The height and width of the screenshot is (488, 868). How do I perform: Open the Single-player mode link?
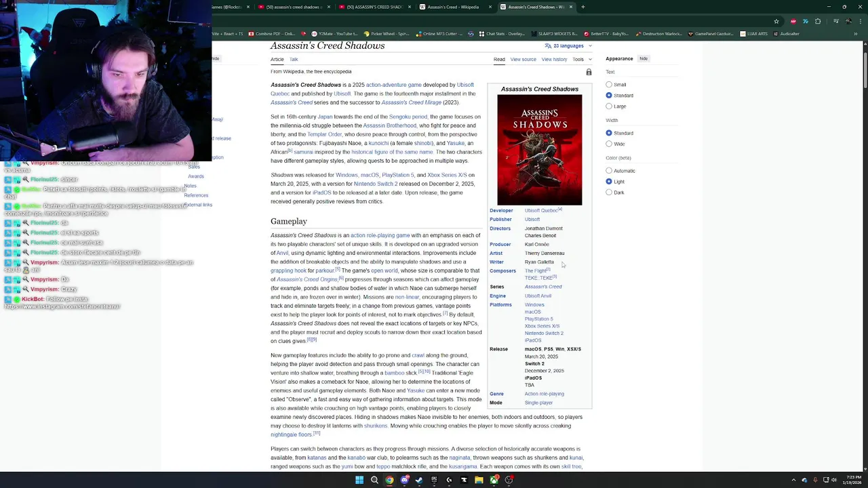point(538,403)
